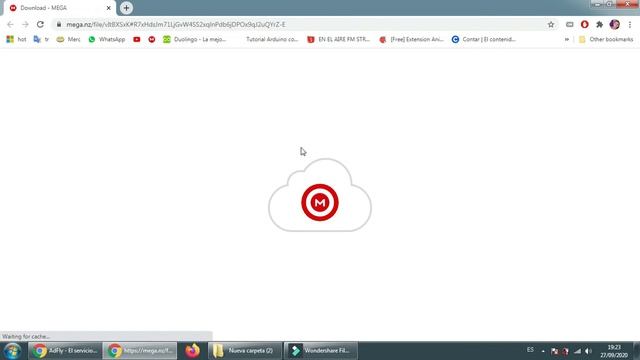Open the Duolingo bookmark
The image size is (640, 360).
[x=194, y=39]
